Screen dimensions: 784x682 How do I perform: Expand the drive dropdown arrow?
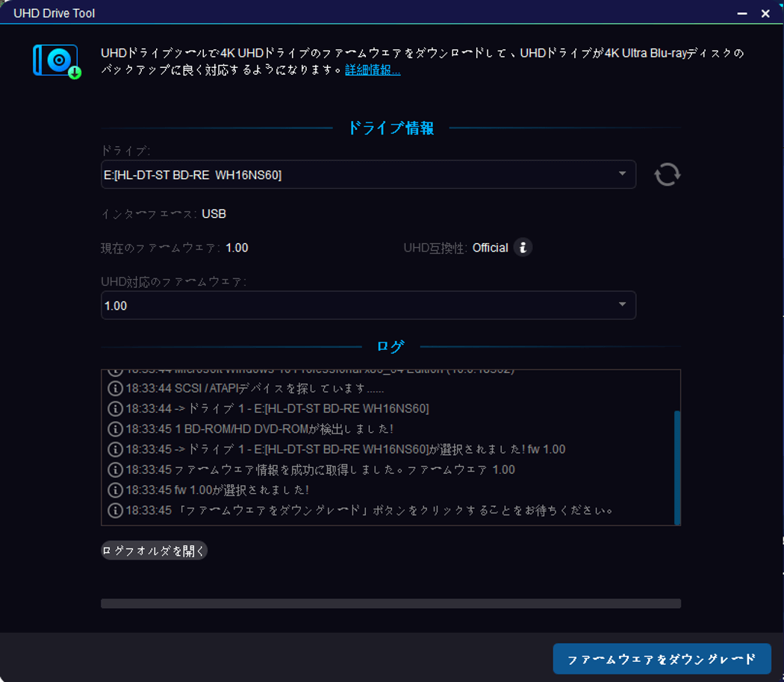click(622, 174)
